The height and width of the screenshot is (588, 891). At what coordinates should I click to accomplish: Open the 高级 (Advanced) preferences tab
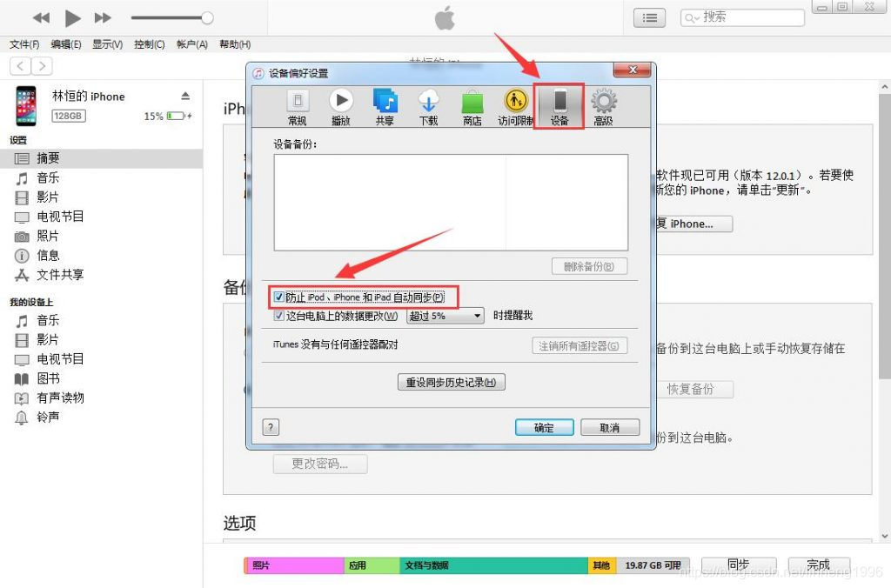604,107
